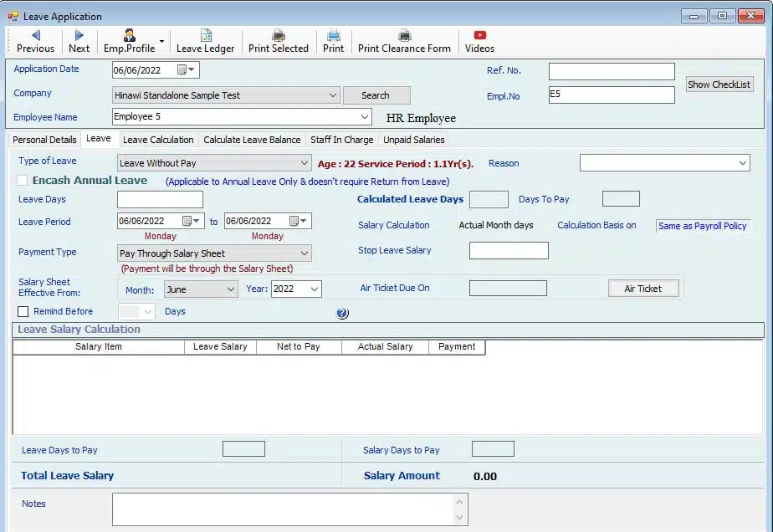
Task: Click the Air Ticket button
Action: [643, 289]
